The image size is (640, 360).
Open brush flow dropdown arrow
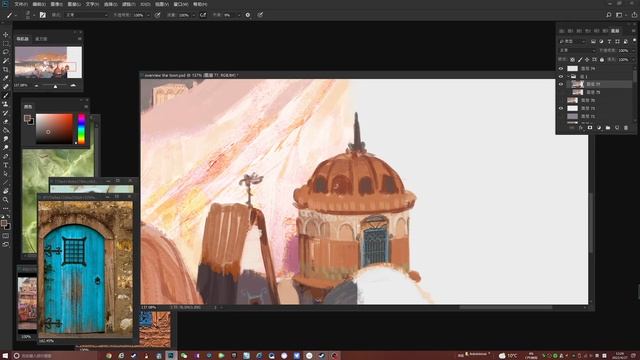click(x=194, y=15)
